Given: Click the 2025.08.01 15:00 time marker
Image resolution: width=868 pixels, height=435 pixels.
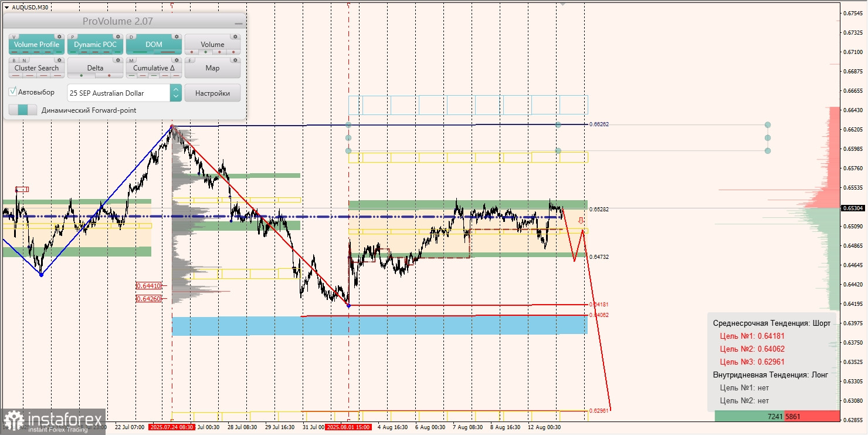Looking at the screenshot, I should 348,427.
